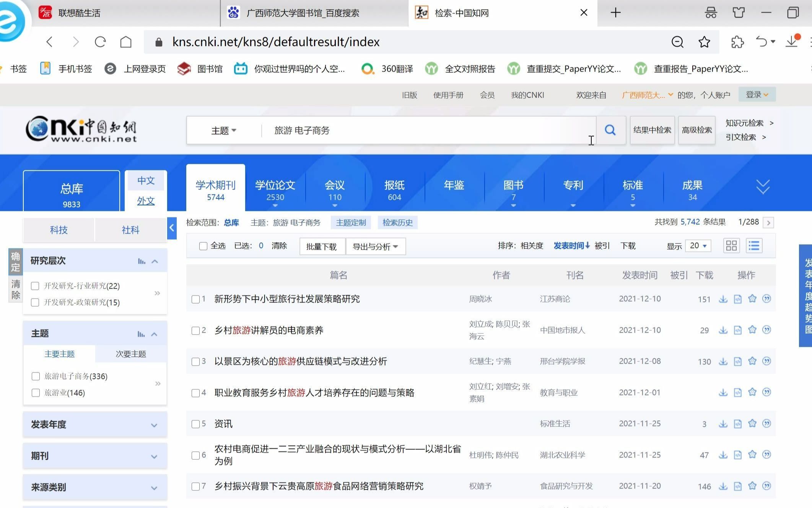This screenshot has height=508, width=812.
Task: Reload the page with the refresh icon
Action: 100,42
